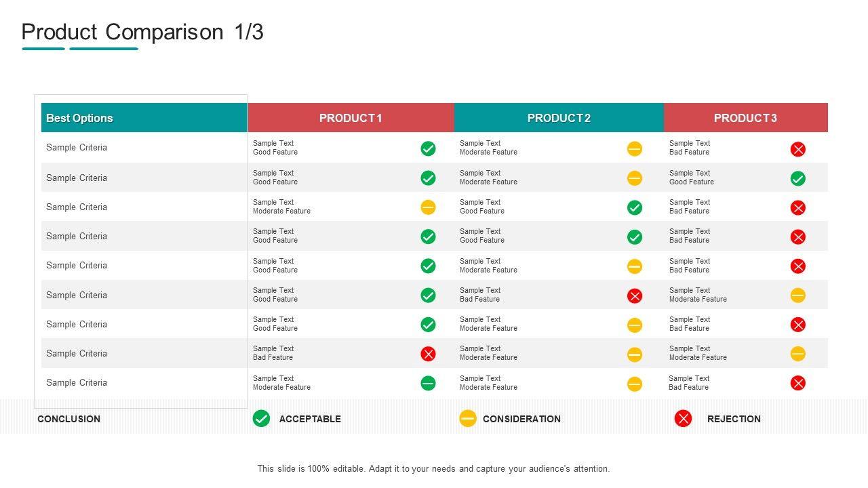The width and height of the screenshot is (868, 488).
Task: Select the PRODUCT 3 column header
Action: (745, 118)
